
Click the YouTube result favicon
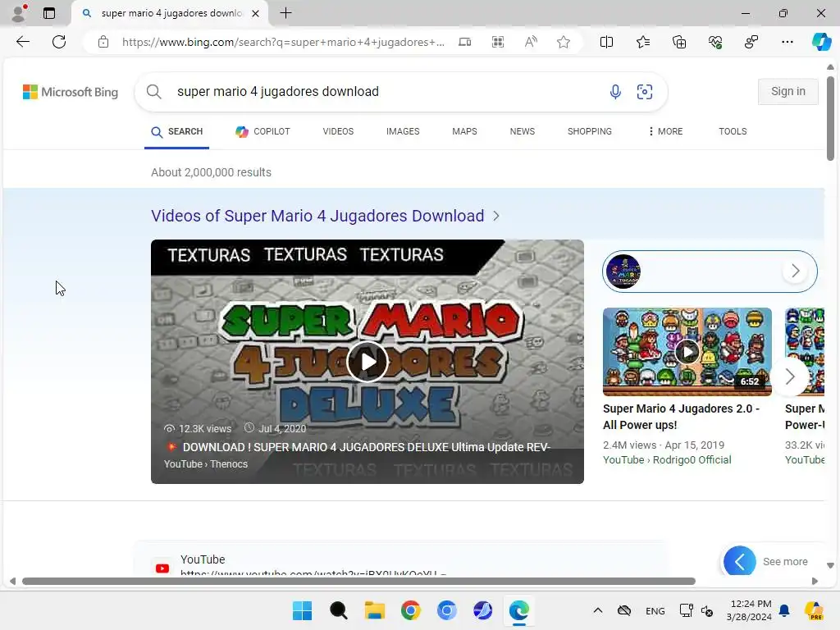click(x=162, y=568)
